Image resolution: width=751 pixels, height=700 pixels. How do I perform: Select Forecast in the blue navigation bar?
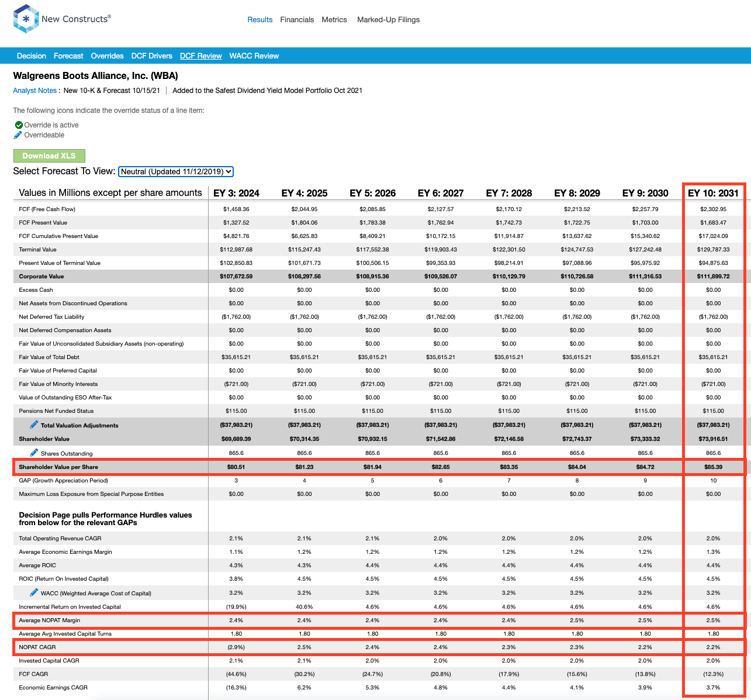click(68, 56)
